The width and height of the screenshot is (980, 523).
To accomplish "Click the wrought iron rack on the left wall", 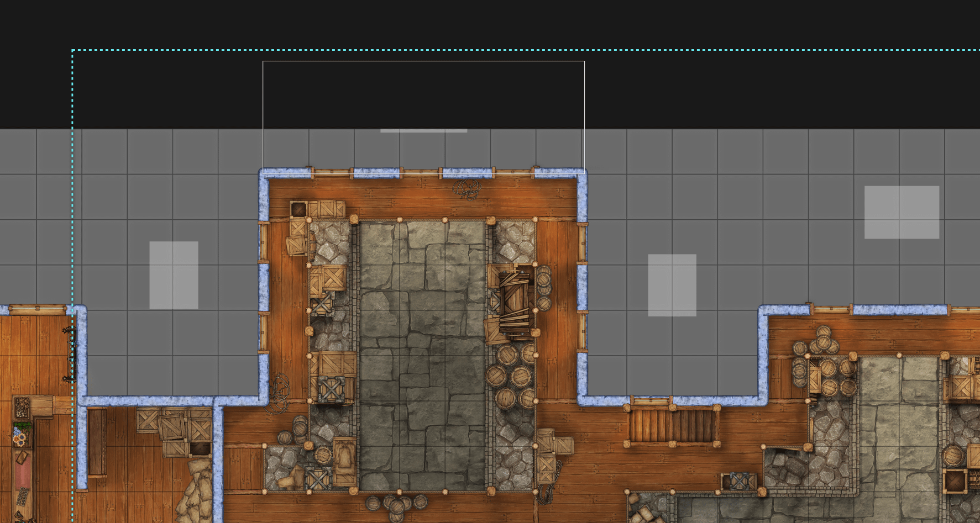I will click(x=70, y=353).
